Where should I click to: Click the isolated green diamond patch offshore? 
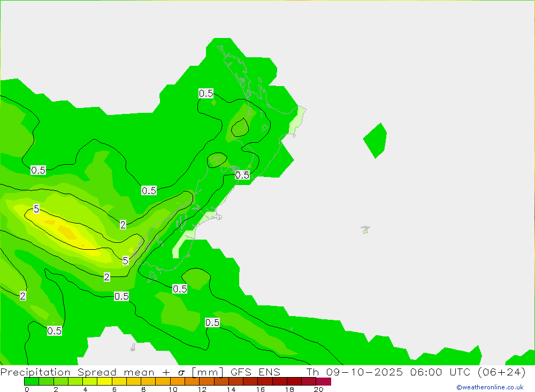[x=375, y=140]
